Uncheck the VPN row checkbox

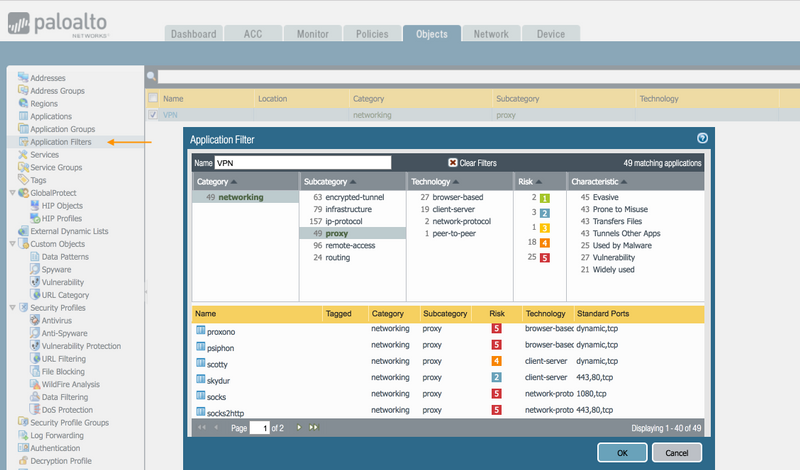[x=153, y=115]
